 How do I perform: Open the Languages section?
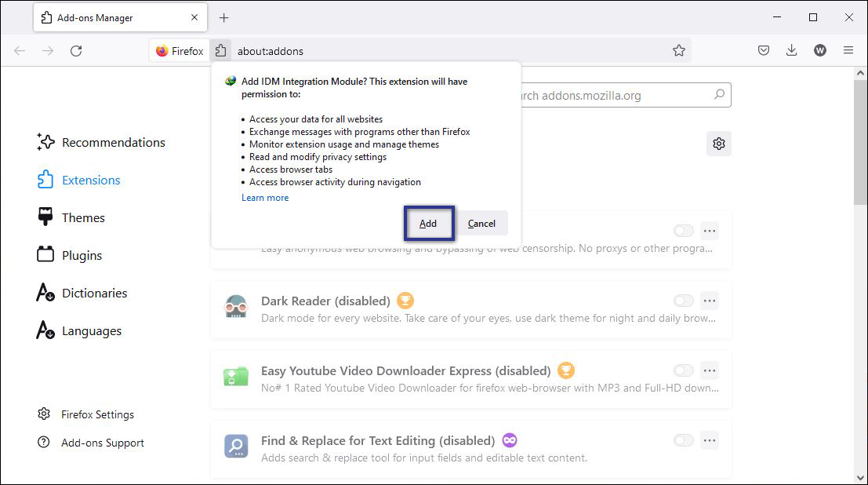coord(92,330)
